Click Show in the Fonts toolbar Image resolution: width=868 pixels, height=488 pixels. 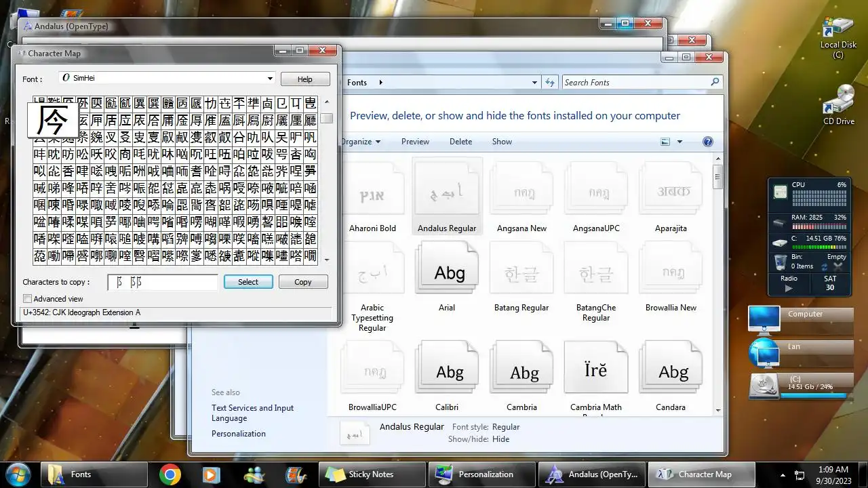tap(502, 142)
